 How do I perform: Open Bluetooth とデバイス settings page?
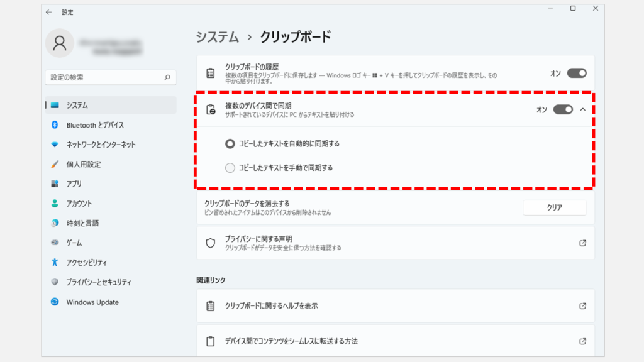pos(95,125)
